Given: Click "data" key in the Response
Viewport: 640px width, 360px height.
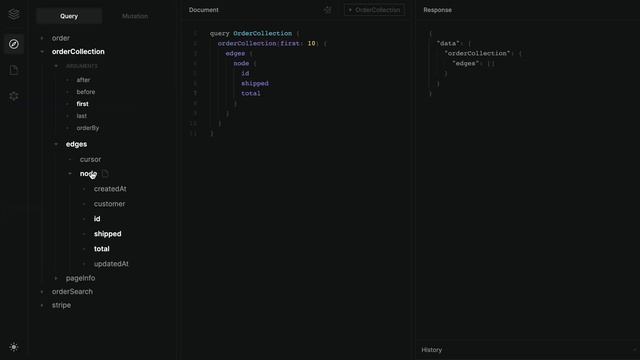Looking at the screenshot, I should coord(448,43).
